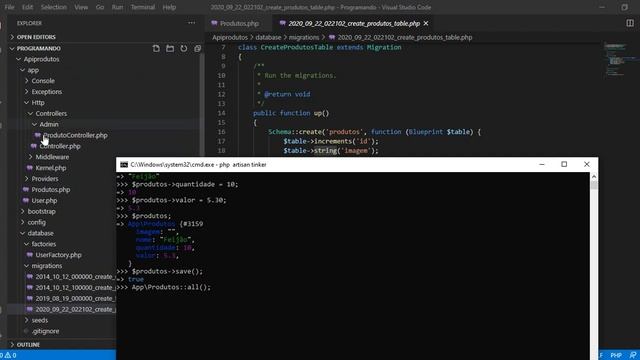Click the cmd.exe window title icon
This screenshot has height=360, width=640.
[124, 164]
